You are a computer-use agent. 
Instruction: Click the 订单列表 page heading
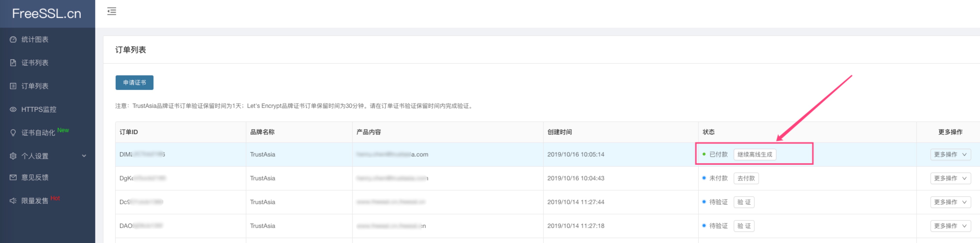pyautogui.click(x=130, y=50)
